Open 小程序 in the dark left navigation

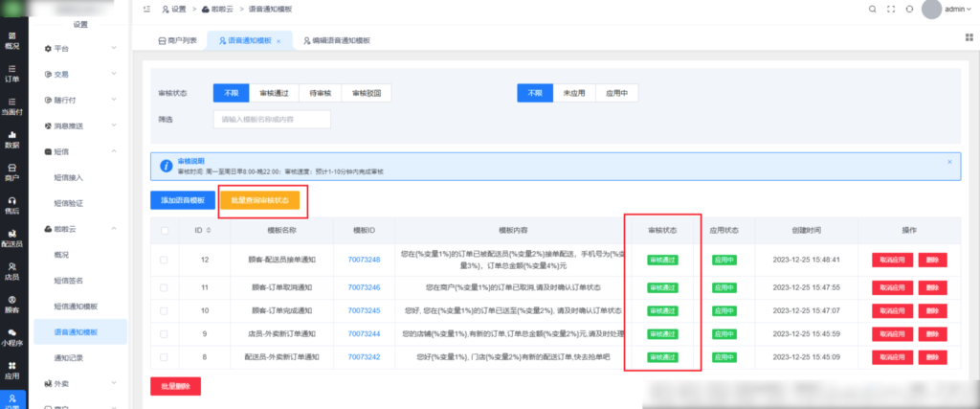[12, 338]
